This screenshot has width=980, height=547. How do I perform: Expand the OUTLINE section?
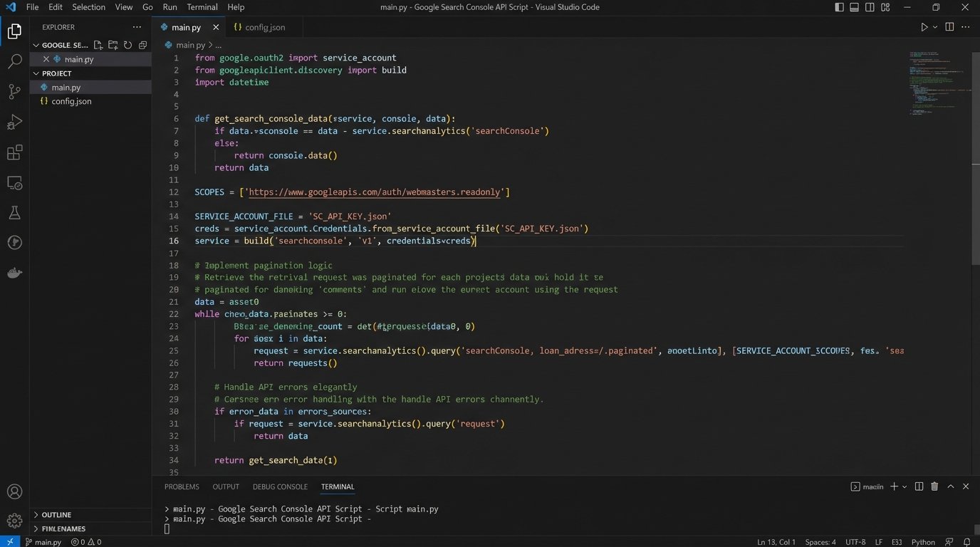(x=56, y=514)
